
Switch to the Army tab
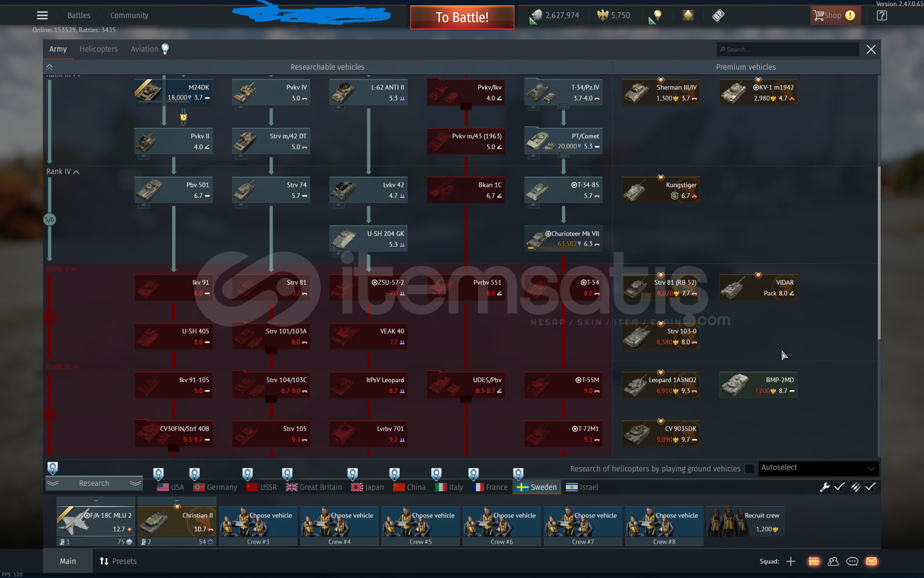coord(58,49)
